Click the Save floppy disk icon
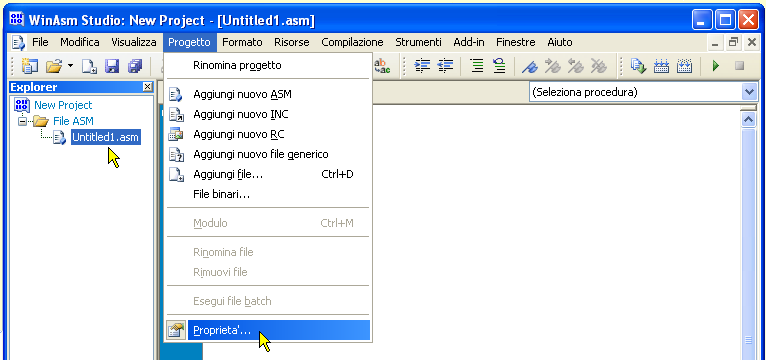The width and height of the screenshot is (766, 360). point(112,65)
